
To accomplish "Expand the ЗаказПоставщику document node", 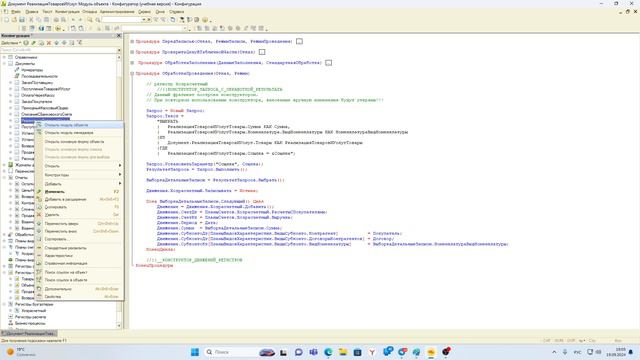I will [x=11, y=82].
